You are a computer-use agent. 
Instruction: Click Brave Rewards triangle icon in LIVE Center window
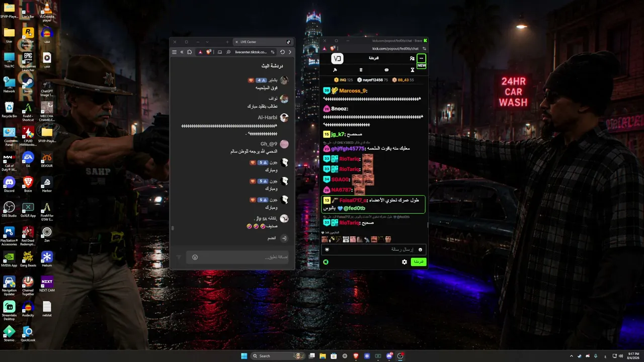tap(201, 52)
